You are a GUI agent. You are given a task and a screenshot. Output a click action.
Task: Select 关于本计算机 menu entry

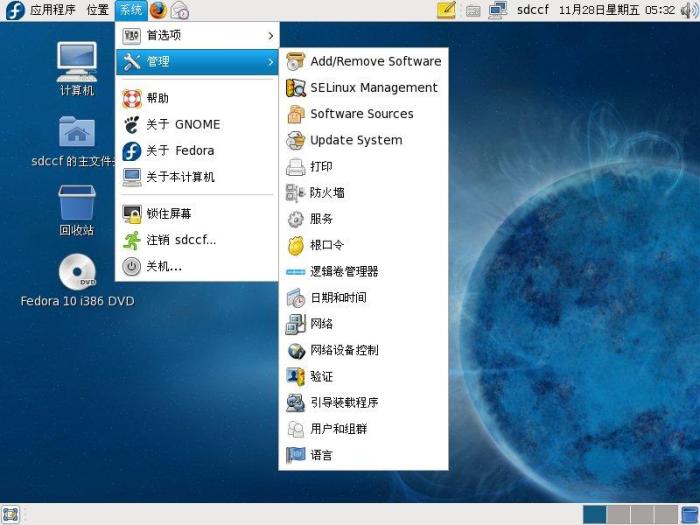[x=197, y=177]
